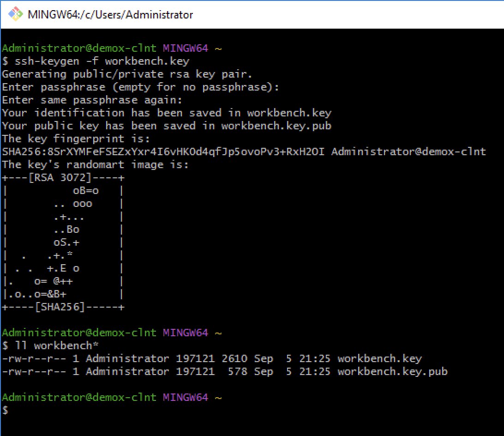504x436 pixels.
Task: Click the 'Enter passphrase (empty for no passphrase)' line
Action: tap(140, 87)
